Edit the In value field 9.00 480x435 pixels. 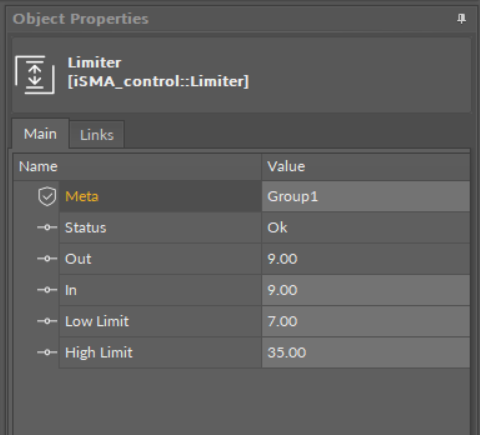click(x=366, y=290)
